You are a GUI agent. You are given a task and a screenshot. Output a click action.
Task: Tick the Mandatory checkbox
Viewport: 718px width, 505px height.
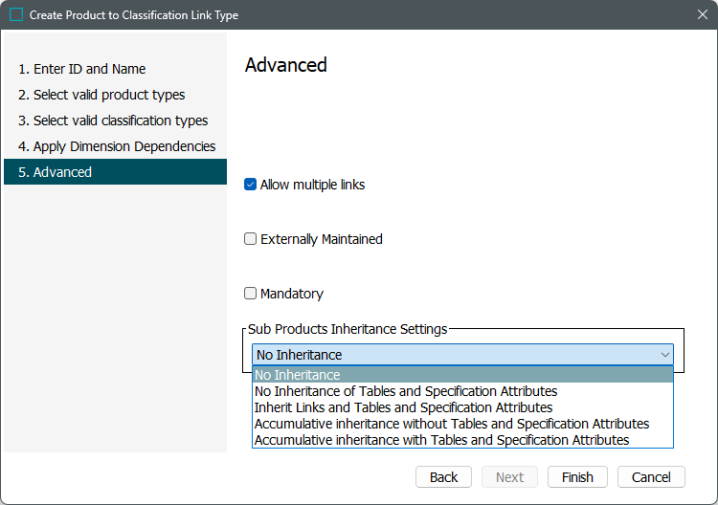tap(250, 293)
